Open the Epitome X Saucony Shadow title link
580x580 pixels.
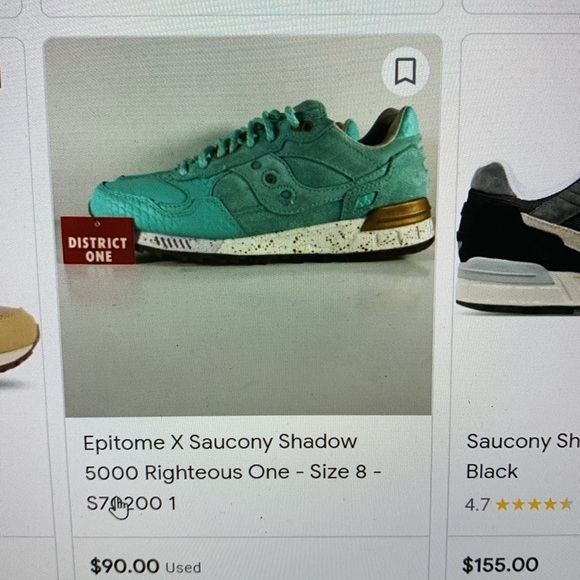(x=220, y=442)
